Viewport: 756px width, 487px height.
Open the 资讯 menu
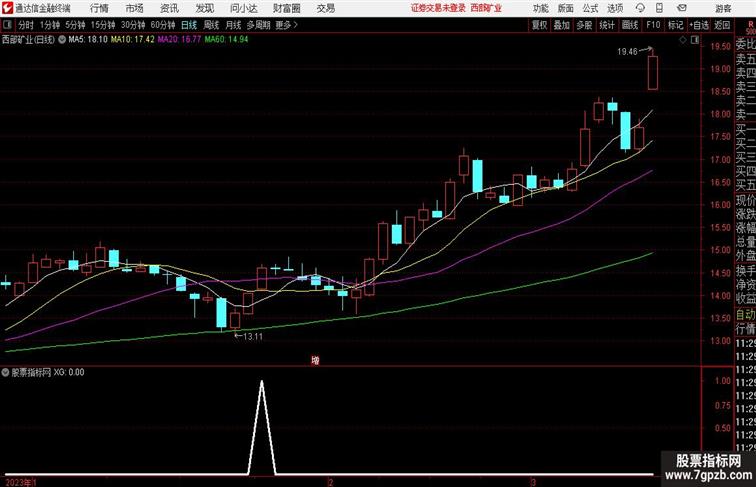pos(169,8)
